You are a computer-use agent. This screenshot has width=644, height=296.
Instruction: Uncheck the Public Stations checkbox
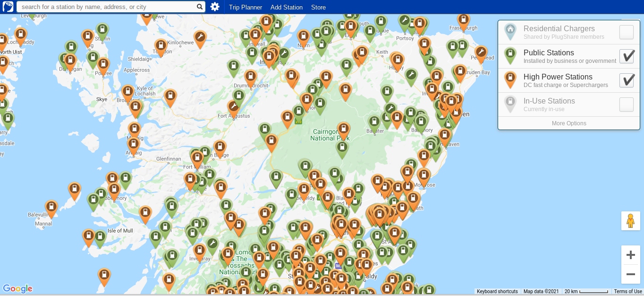click(x=627, y=56)
